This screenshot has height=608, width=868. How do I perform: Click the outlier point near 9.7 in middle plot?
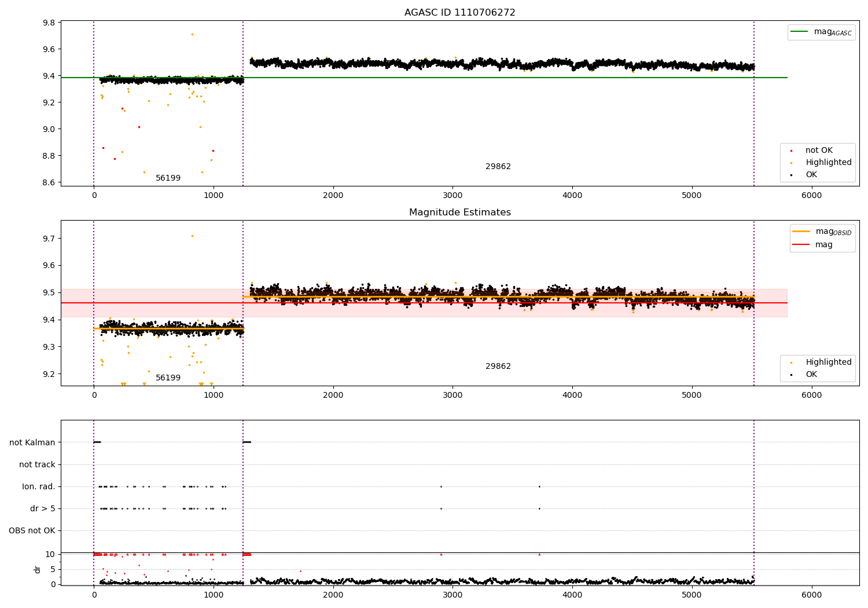click(192, 236)
